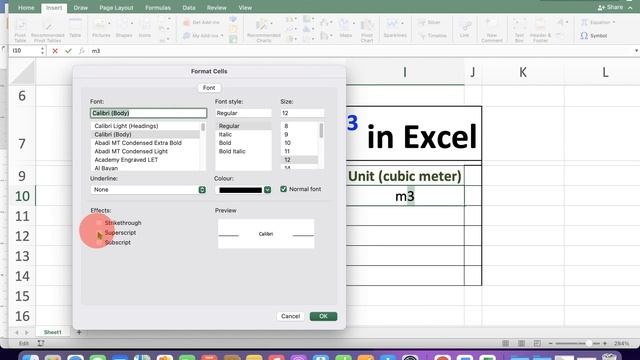Open Header & Footer

[540, 30]
